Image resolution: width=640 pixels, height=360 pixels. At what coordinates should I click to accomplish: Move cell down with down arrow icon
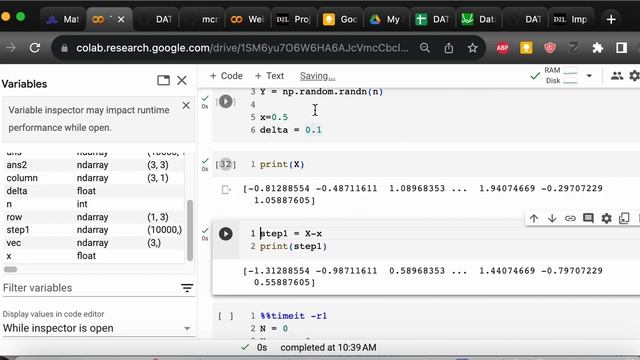(x=552, y=218)
